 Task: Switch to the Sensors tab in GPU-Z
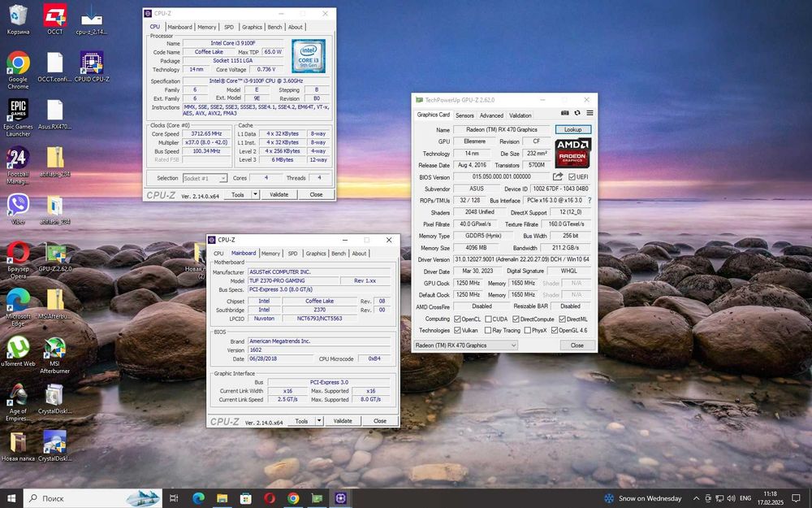coord(464,115)
